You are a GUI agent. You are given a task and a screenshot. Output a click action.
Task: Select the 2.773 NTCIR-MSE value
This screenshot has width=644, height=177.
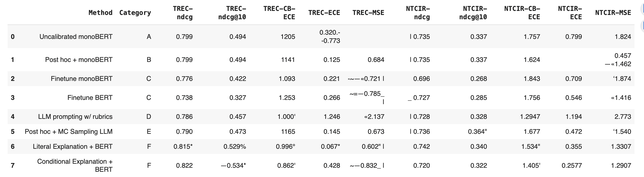[622, 116]
